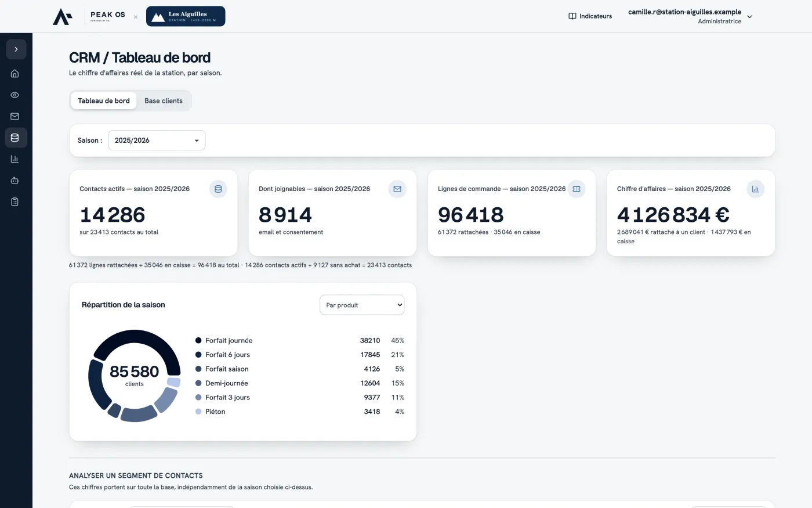Switch to the Tableau de bord tab
Screen dimensions: 812x508
pyautogui.click(x=104, y=100)
